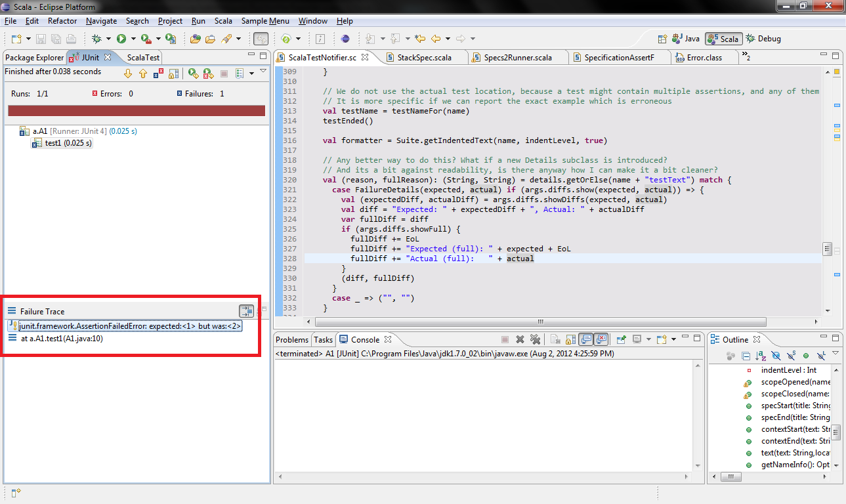Rerun test with failures first
846x504 pixels.
(x=208, y=73)
